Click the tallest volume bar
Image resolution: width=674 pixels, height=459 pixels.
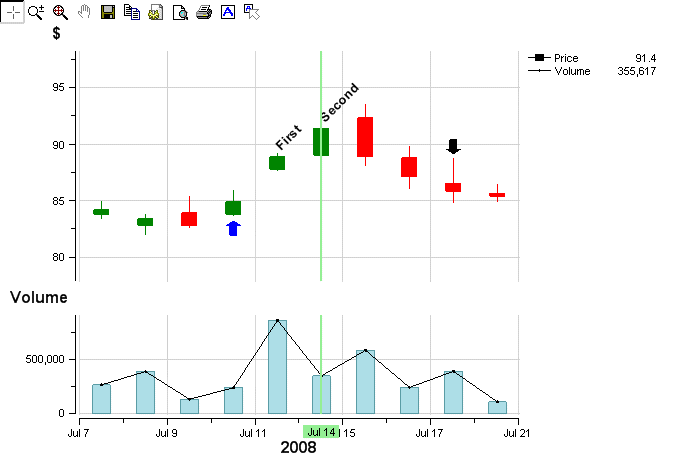pos(277,366)
